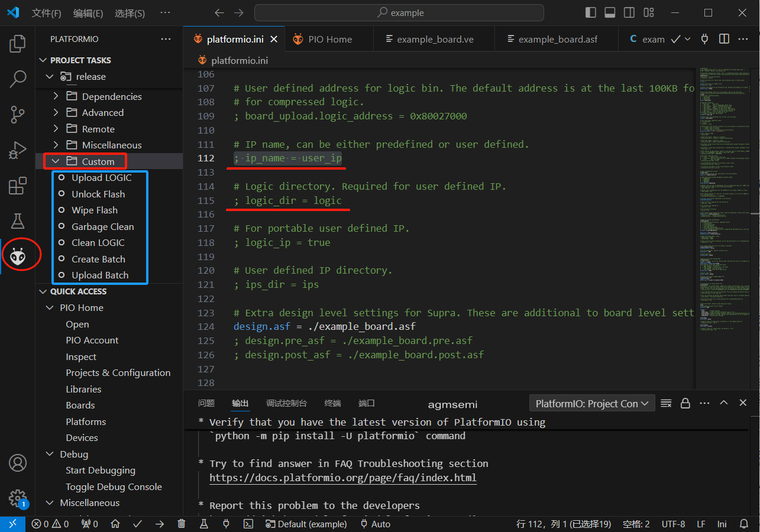Switch to the 问题 panel tab
Image resolution: width=760 pixels, height=532 pixels.
[206, 403]
